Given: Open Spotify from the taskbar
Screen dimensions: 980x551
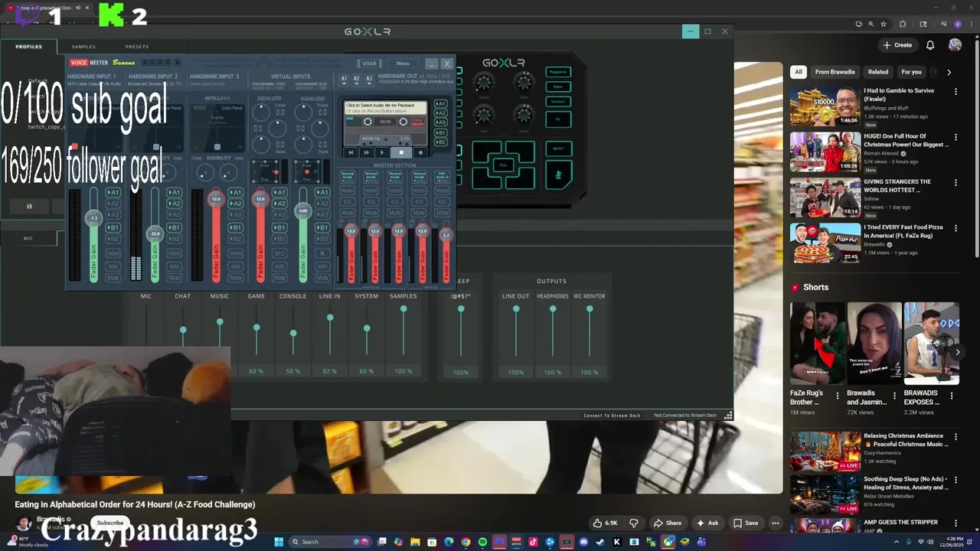Looking at the screenshot, I should click(482, 542).
